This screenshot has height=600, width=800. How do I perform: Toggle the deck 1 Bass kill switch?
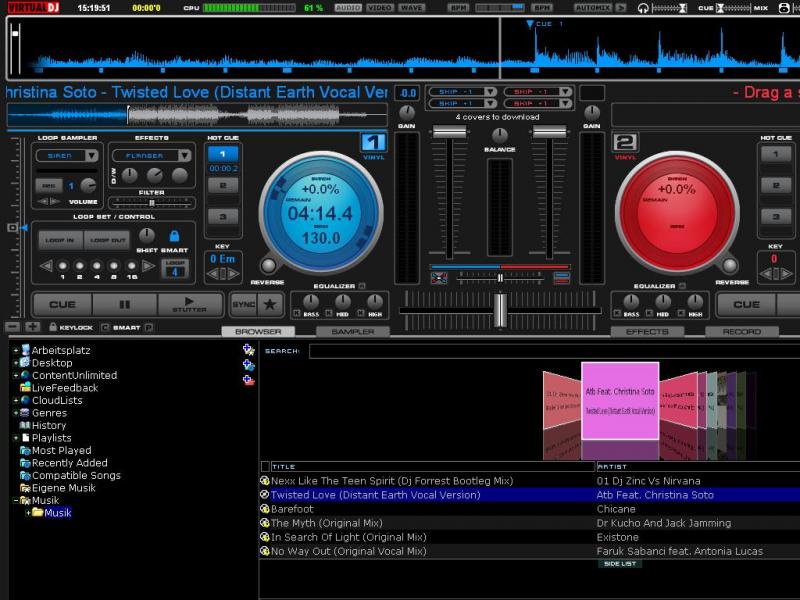pos(297,313)
